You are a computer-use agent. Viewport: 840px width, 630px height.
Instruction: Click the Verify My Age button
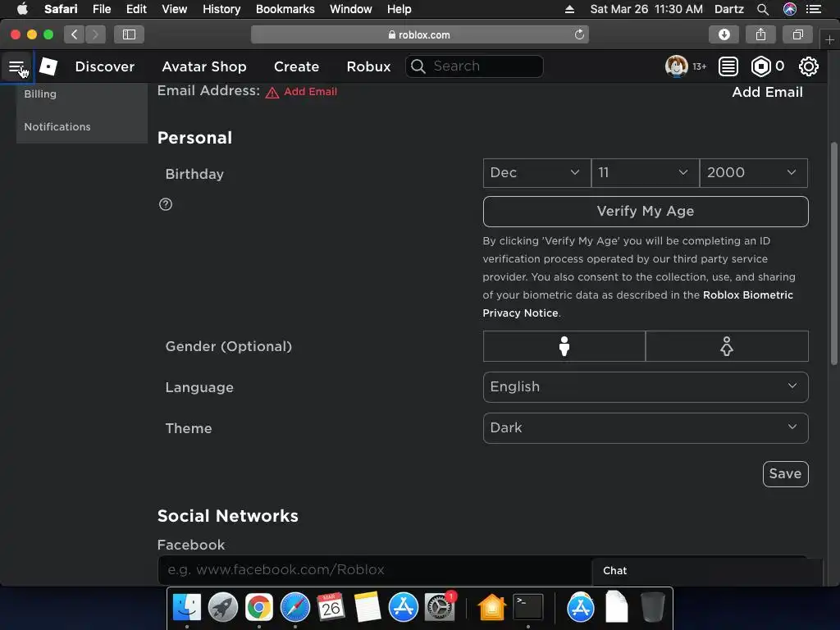646,211
